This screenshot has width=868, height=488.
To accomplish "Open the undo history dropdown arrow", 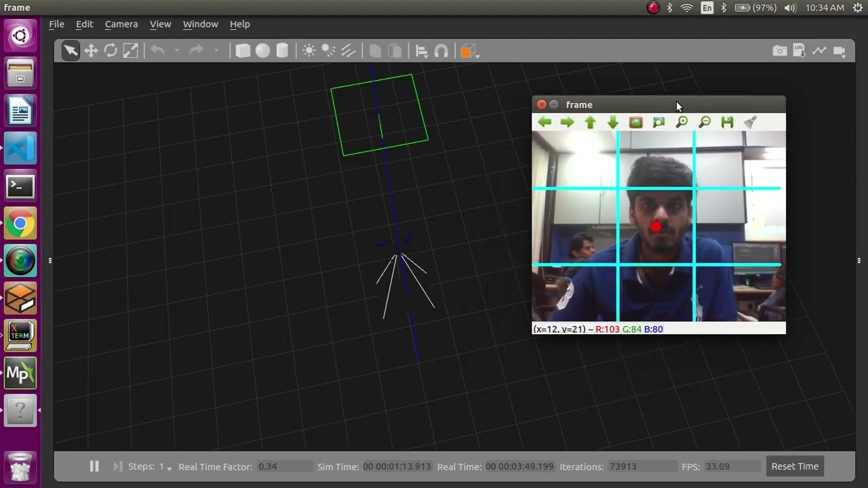I will (x=177, y=51).
